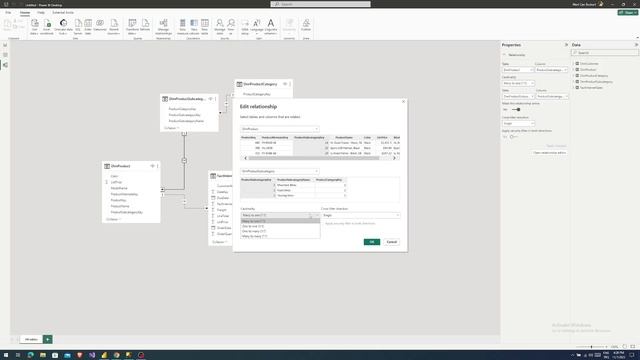This screenshot has width=640, height=360.
Task: Open more options on DimProduct table card
Action: click(x=158, y=166)
